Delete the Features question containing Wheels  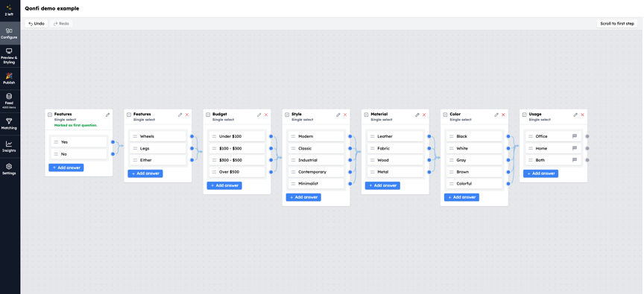[187, 115]
